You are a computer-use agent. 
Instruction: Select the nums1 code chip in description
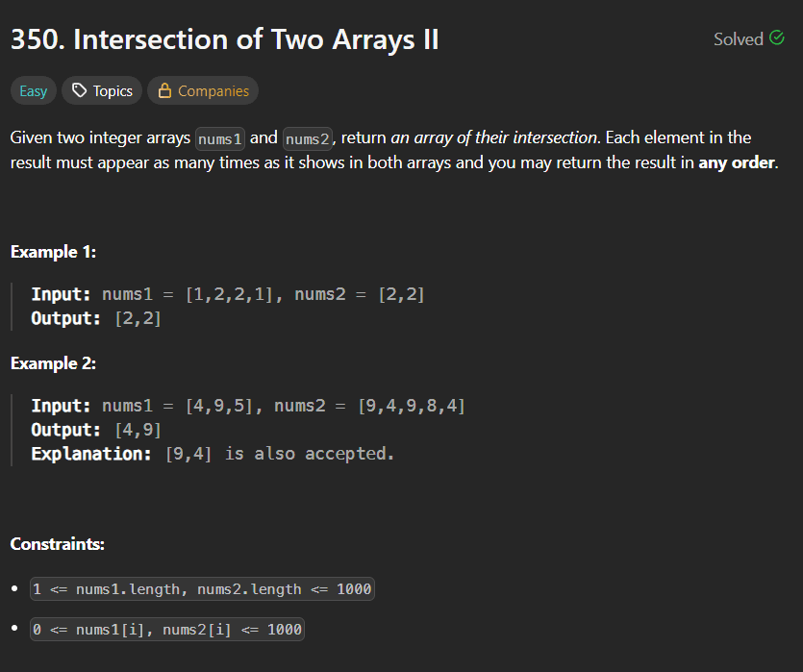[219, 138]
